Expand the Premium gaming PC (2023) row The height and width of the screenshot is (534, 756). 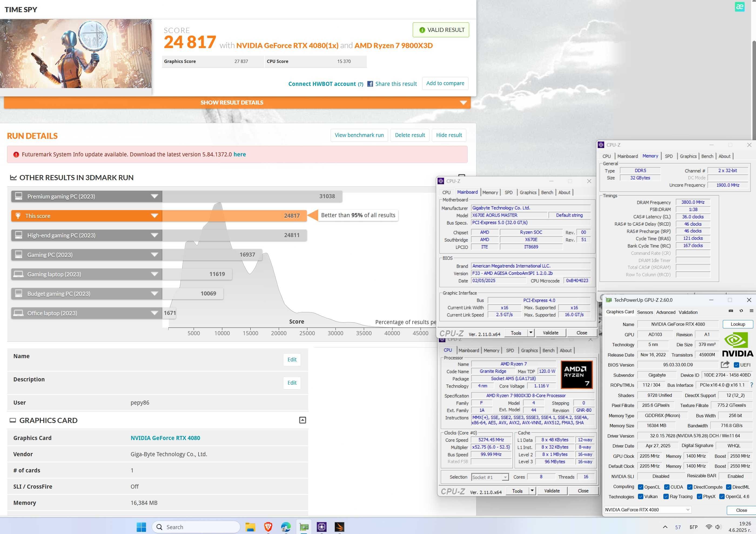(154, 196)
